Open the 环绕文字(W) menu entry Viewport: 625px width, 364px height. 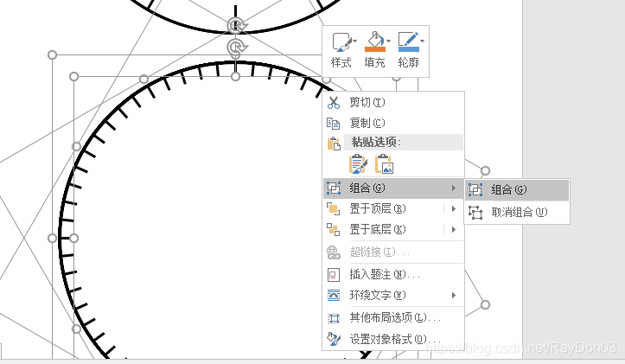[x=393, y=295]
